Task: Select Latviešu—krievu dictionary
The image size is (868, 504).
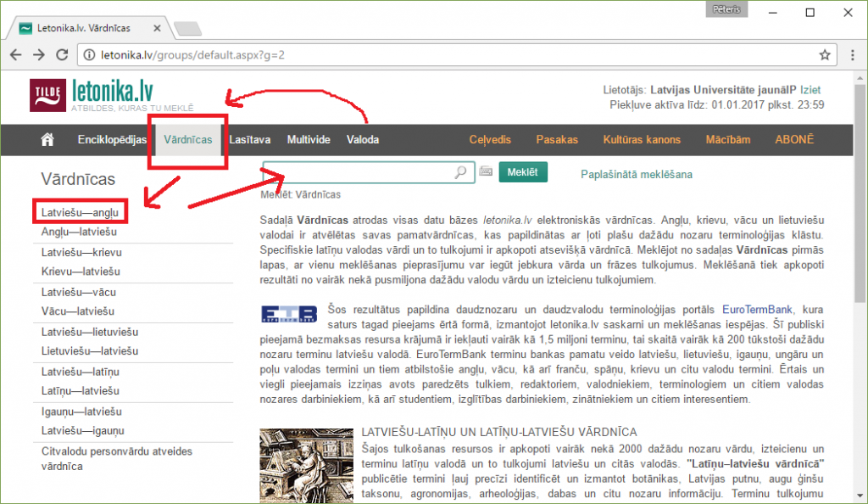Action: [x=81, y=253]
